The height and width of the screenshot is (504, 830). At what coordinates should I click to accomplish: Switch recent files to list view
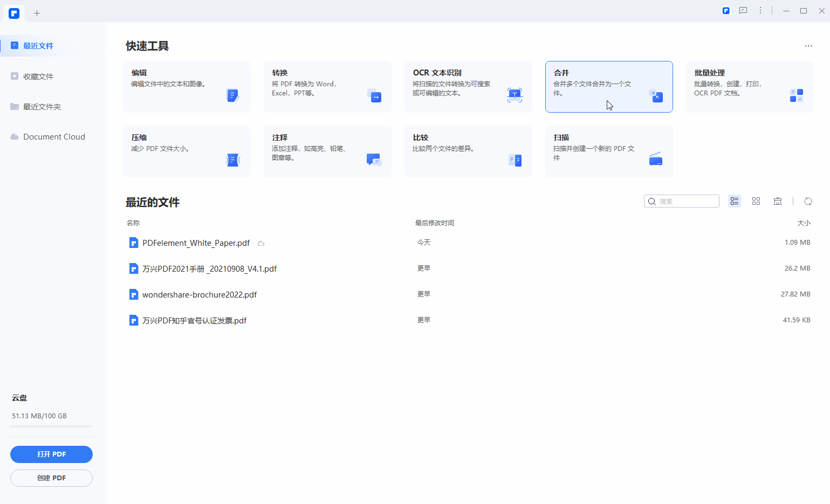tap(734, 201)
